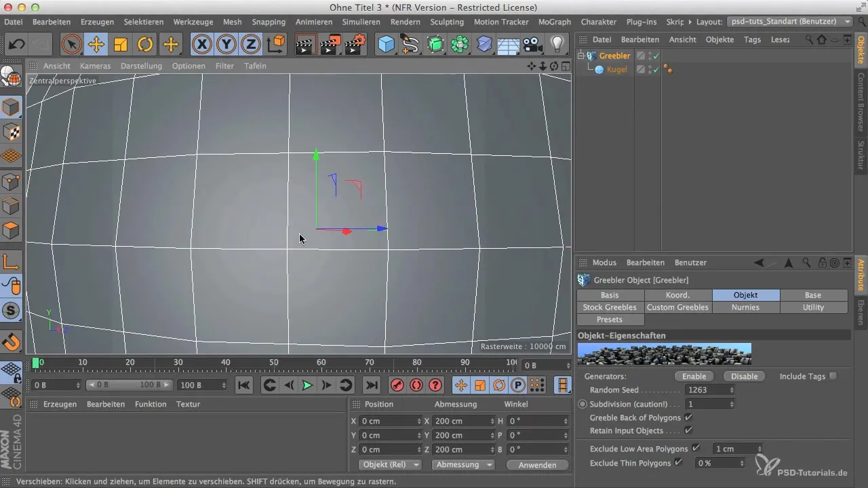Collapse the Greebler tree item
Screen dimensions: 868x488
coord(581,56)
